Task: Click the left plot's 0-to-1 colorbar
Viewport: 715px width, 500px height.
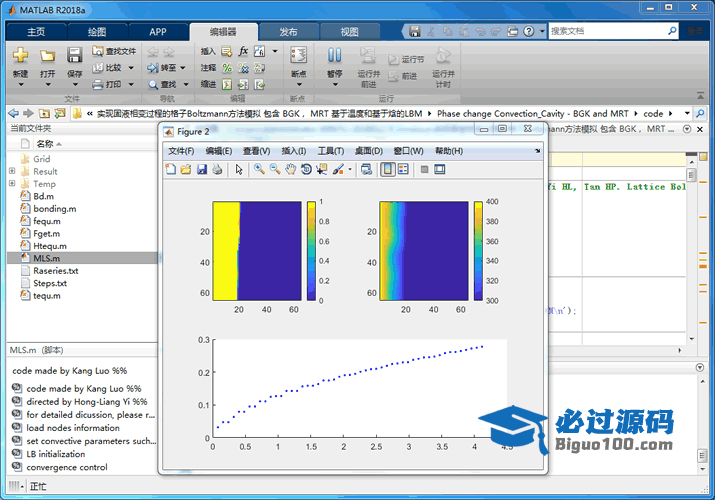Action: [x=311, y=251]
